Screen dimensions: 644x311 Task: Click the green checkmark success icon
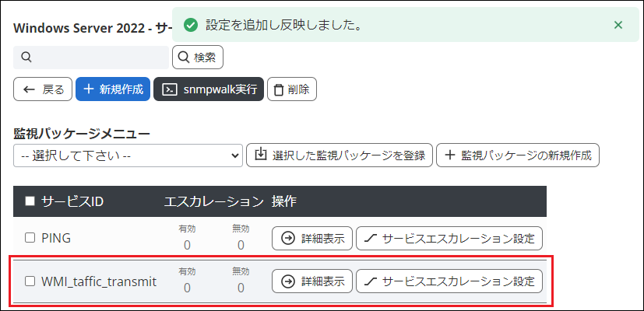(x=189, y=25)
